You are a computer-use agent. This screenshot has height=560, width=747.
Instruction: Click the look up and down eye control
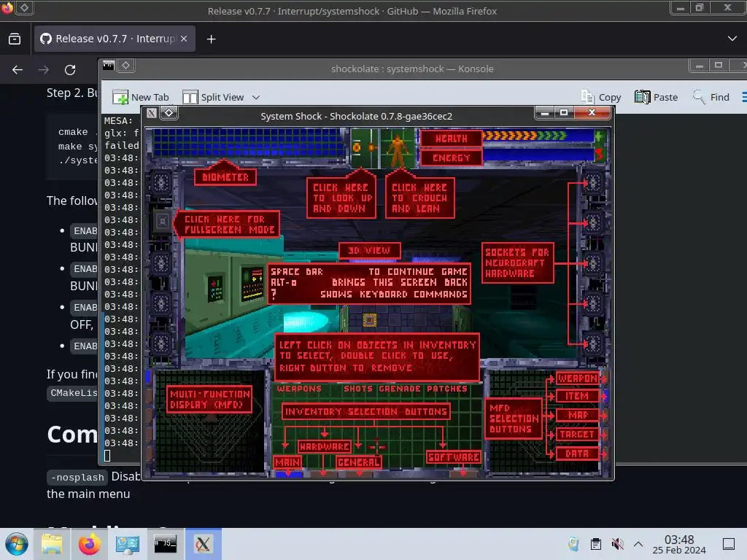click(x=365, y=147)
